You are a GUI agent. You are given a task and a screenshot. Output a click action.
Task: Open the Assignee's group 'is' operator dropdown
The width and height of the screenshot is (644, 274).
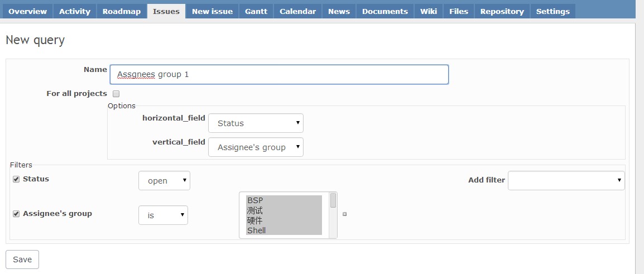(163, 215)
